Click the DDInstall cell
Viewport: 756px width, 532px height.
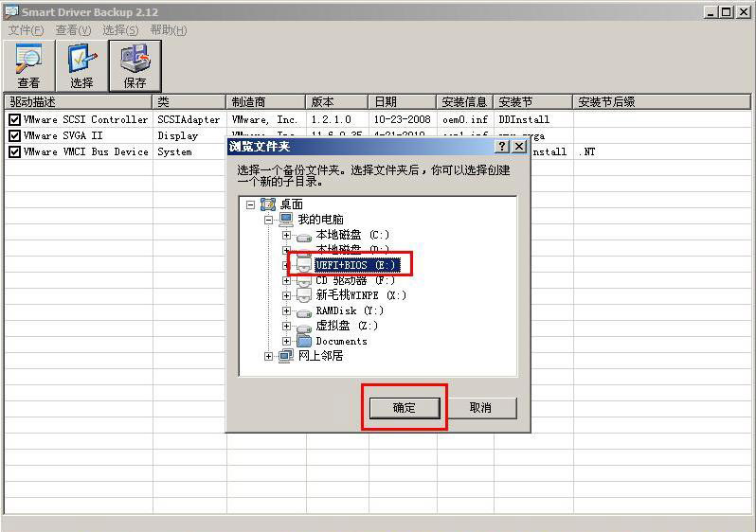(524, 119)
